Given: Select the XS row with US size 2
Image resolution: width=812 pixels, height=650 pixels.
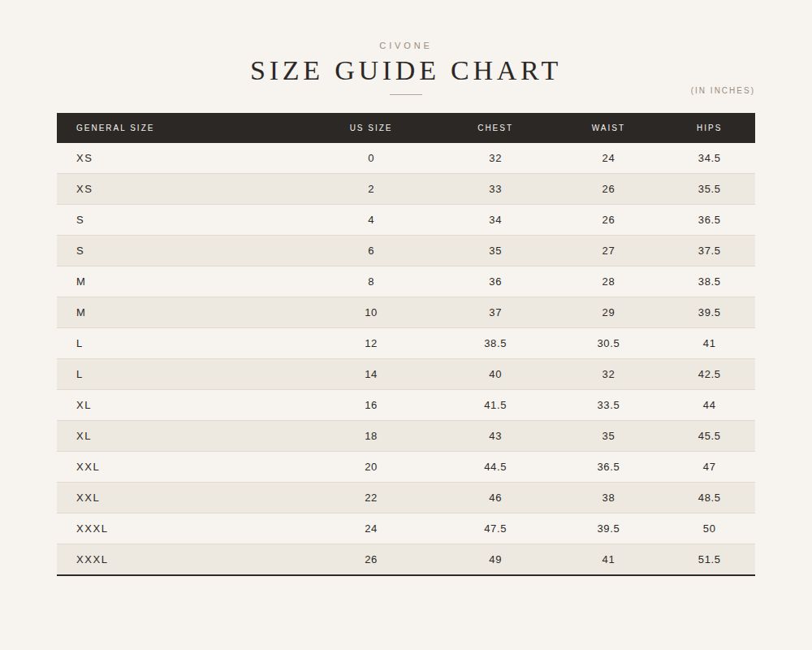Looking at the screenshot, I should click(x=406, y=189).
